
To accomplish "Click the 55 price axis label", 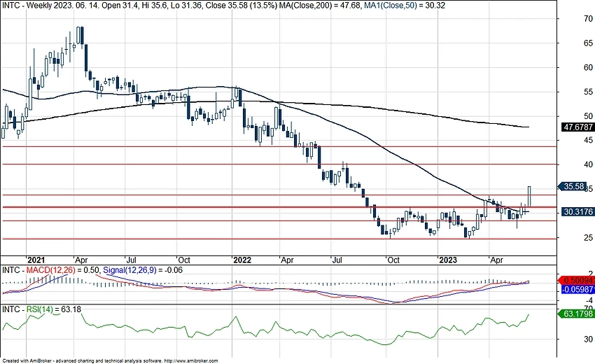I will [589, 92].
